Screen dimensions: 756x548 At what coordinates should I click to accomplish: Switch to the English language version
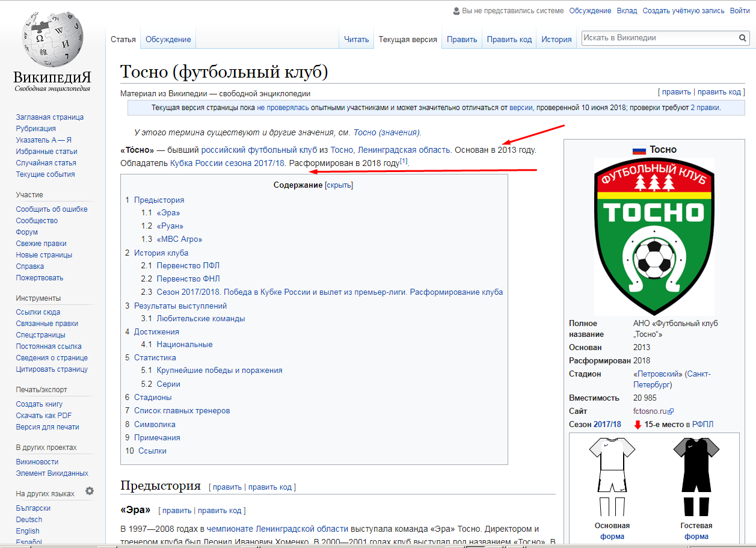[28, 531]
